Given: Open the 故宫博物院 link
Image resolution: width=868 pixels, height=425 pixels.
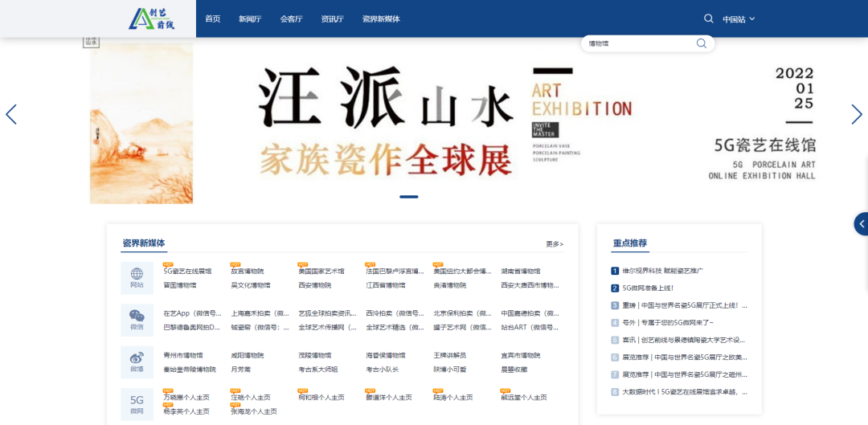Looking at the screenshot, I should (248, 272).
